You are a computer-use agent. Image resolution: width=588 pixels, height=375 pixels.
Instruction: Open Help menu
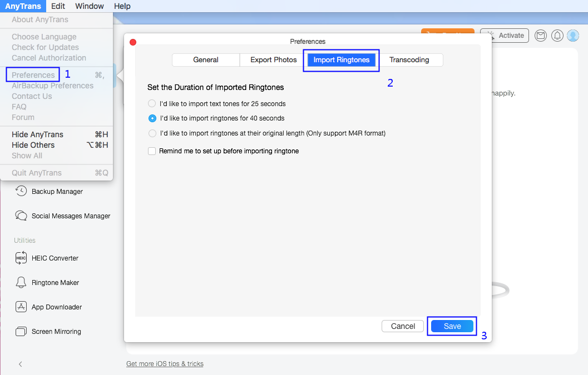[x=122, y=6]
